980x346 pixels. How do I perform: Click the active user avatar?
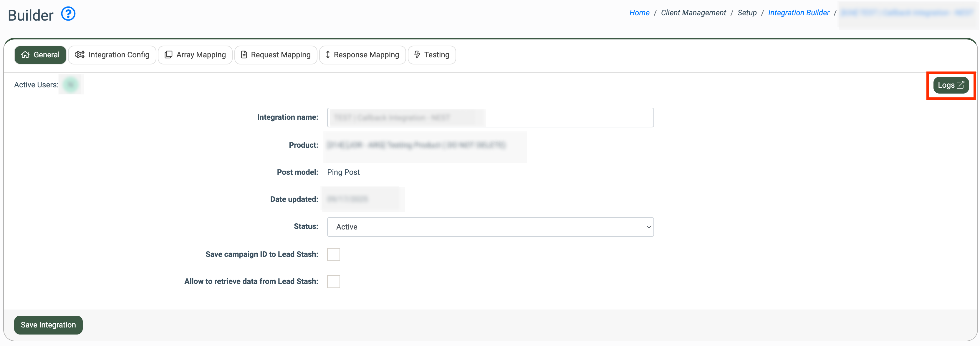point(71,84)
